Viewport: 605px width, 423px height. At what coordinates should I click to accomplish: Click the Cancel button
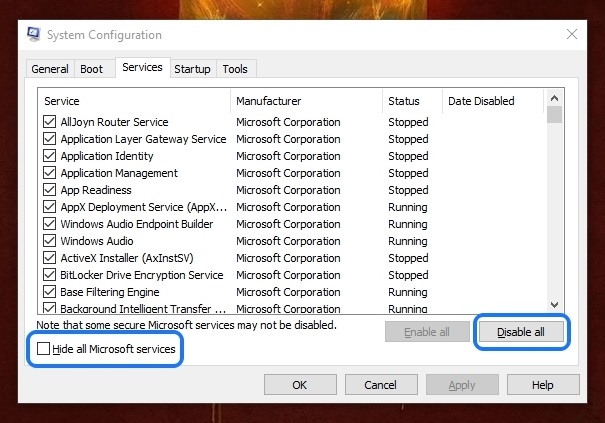(x=381, y=385)
